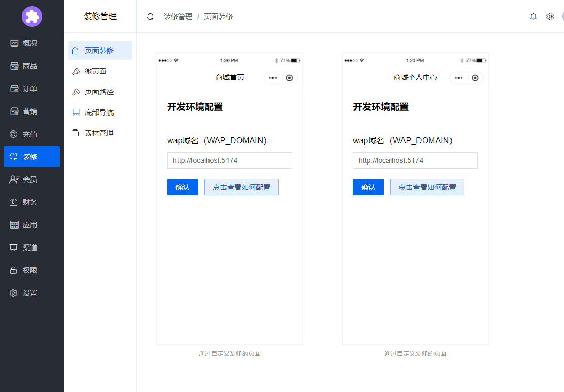The image size is (564, 392).
Task: Open the settings gear in top bar
Action: [x=550, y=17]
